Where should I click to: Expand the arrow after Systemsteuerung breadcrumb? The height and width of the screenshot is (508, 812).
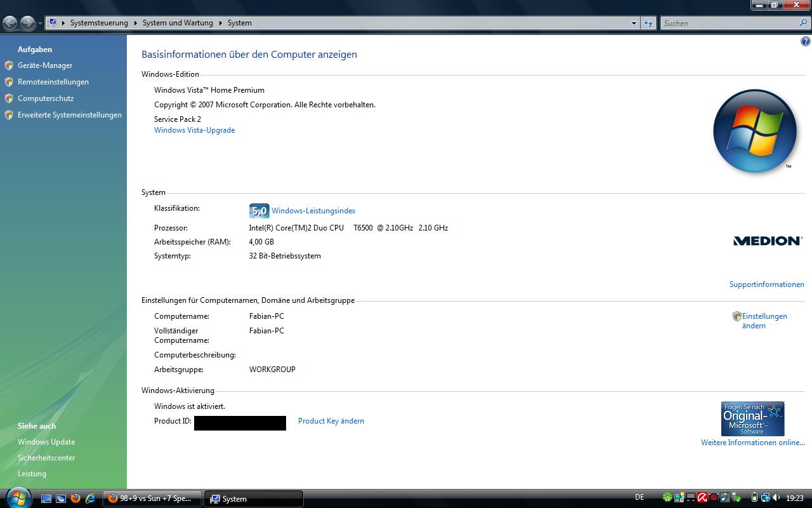tap(135, 23)
